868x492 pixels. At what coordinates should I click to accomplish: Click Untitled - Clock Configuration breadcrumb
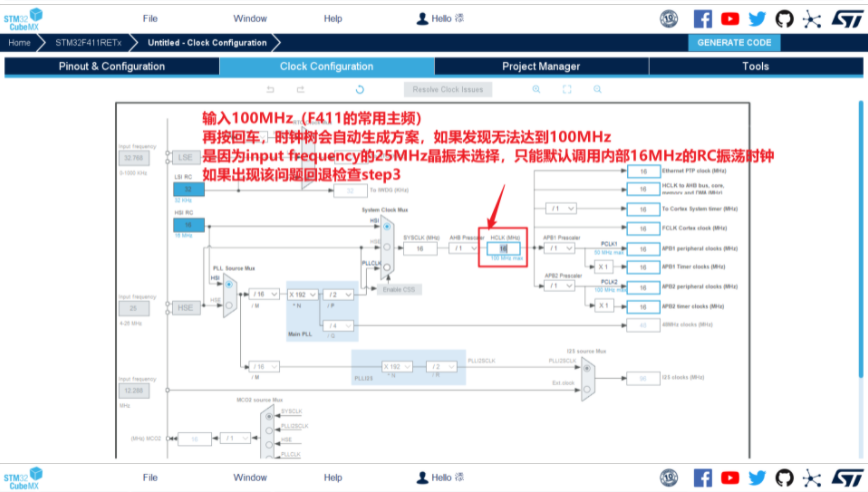(x=207, y=43)
